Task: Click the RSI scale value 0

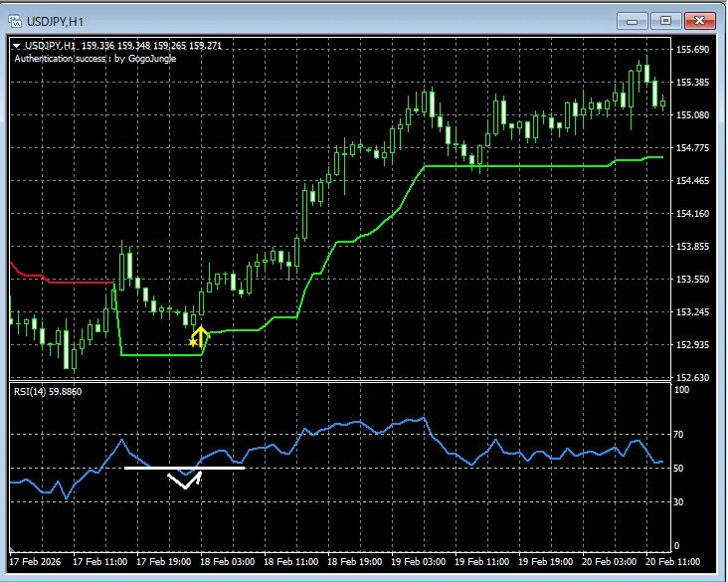Action: pos(676,546)
